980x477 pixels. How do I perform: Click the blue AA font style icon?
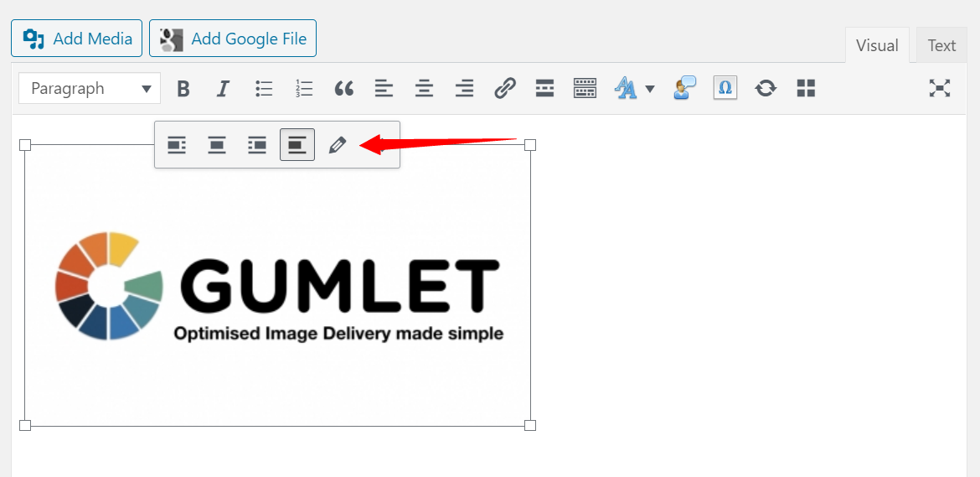tap(626, 88)
